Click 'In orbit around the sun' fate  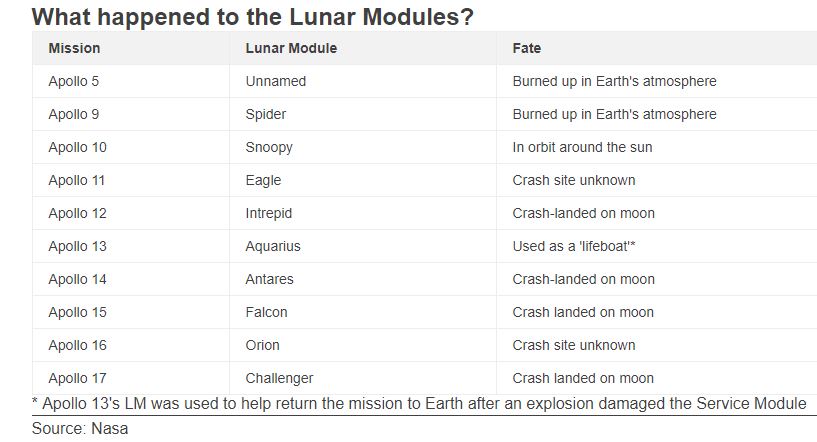(582, 147)
